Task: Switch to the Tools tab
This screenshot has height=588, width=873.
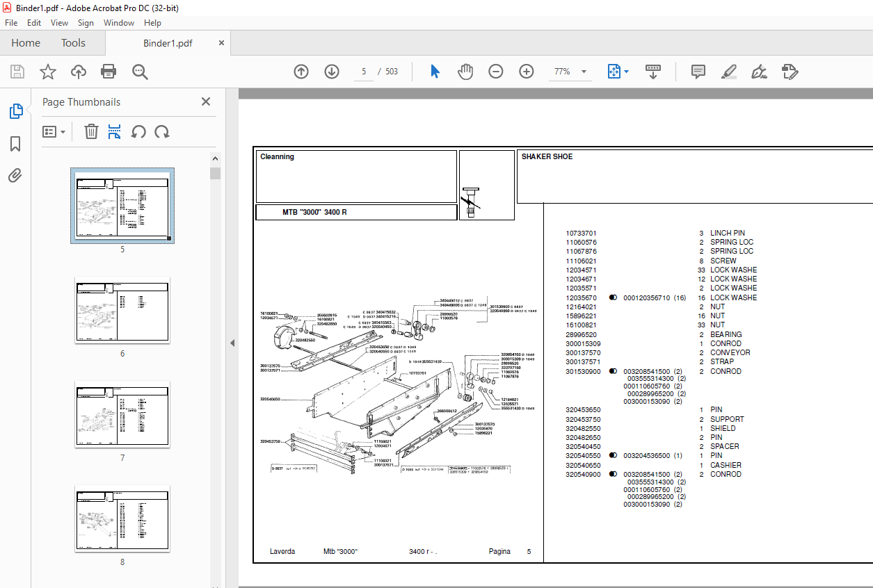Action: 73,43
